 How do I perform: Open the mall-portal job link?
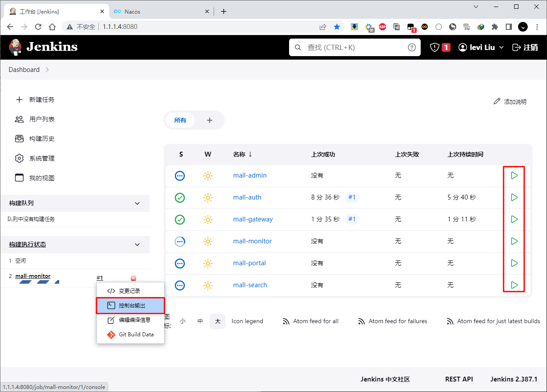[249, 263]
